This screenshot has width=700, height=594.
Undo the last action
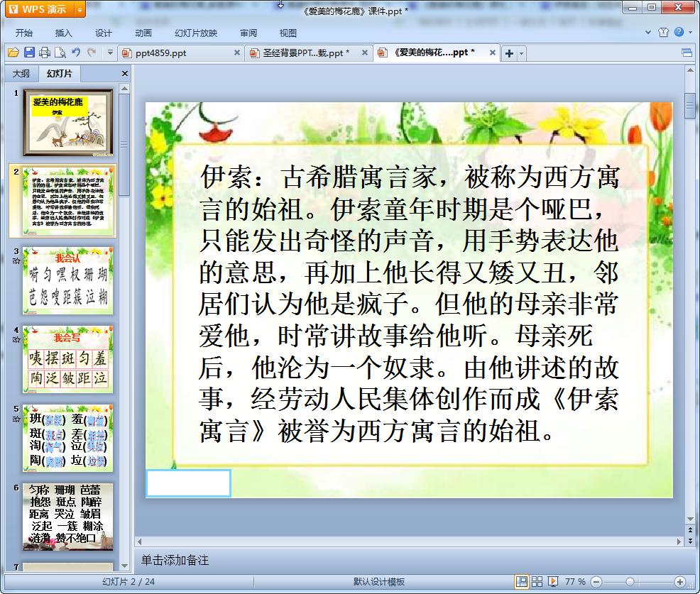76,53
